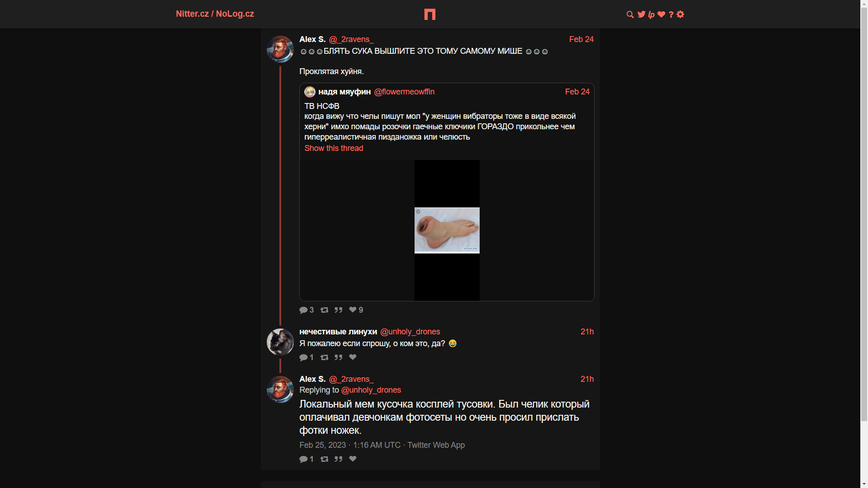Screen dimensions: 868x488
Task: Click the unholy_drones cat avatar
Action: (x=280, y=342)
